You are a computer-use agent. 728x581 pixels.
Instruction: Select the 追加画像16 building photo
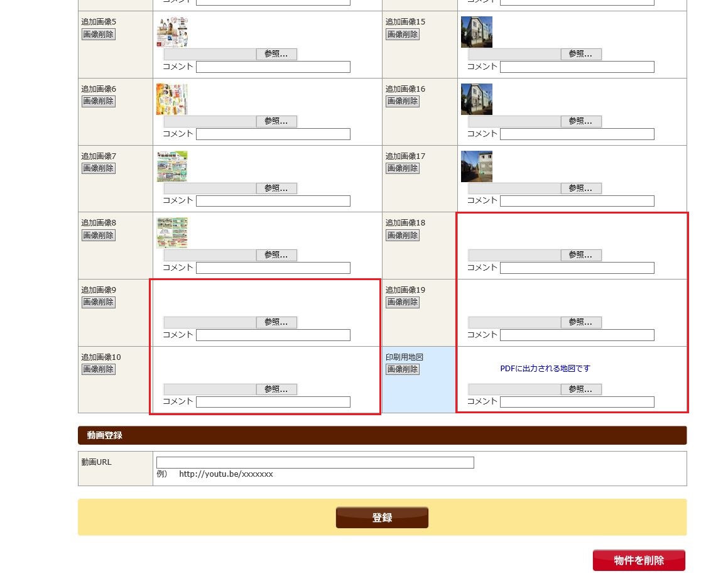(x=476, y=99)
